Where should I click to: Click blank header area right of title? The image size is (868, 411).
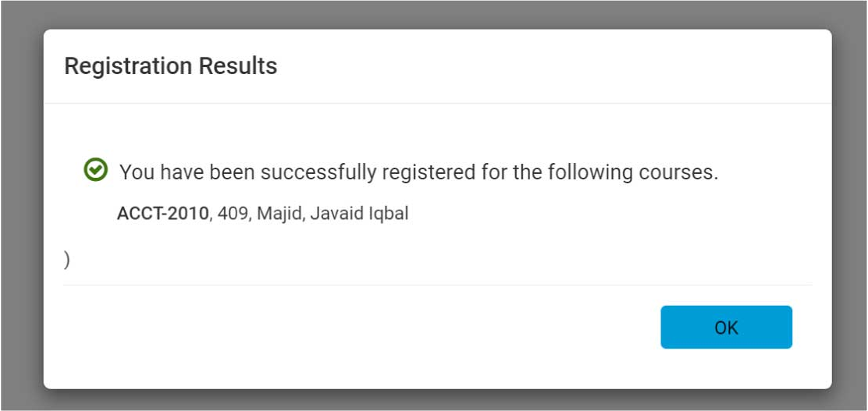tap(556, 66)
